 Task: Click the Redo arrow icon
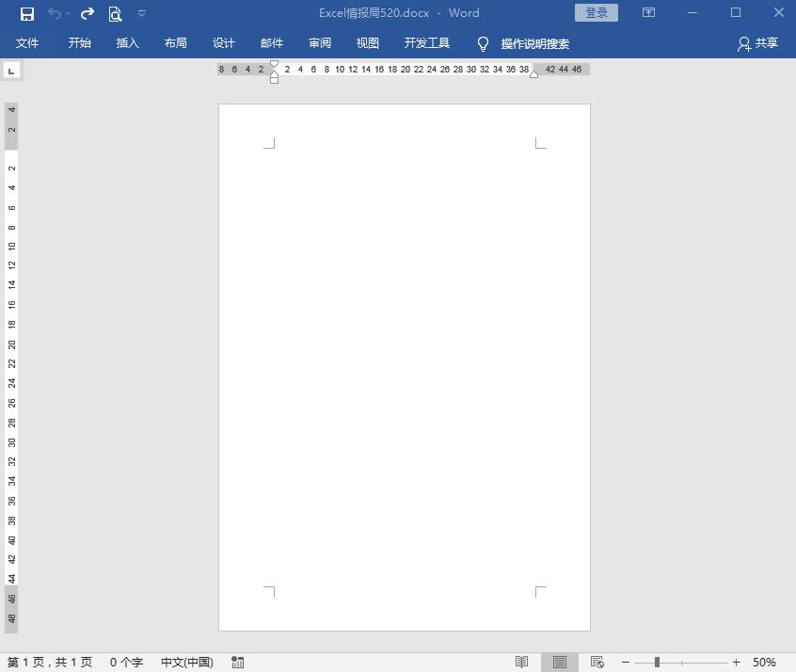click(x=88, y=13)
